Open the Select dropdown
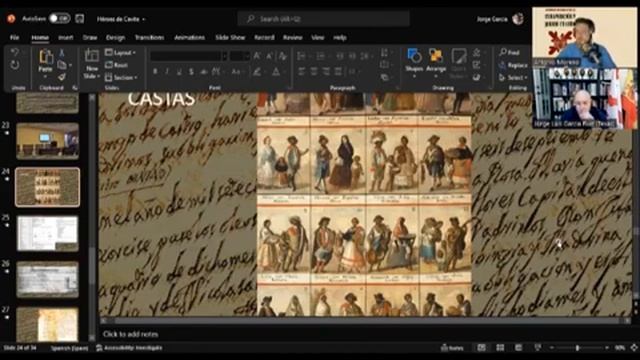640x360 pixels. (513, 77)
